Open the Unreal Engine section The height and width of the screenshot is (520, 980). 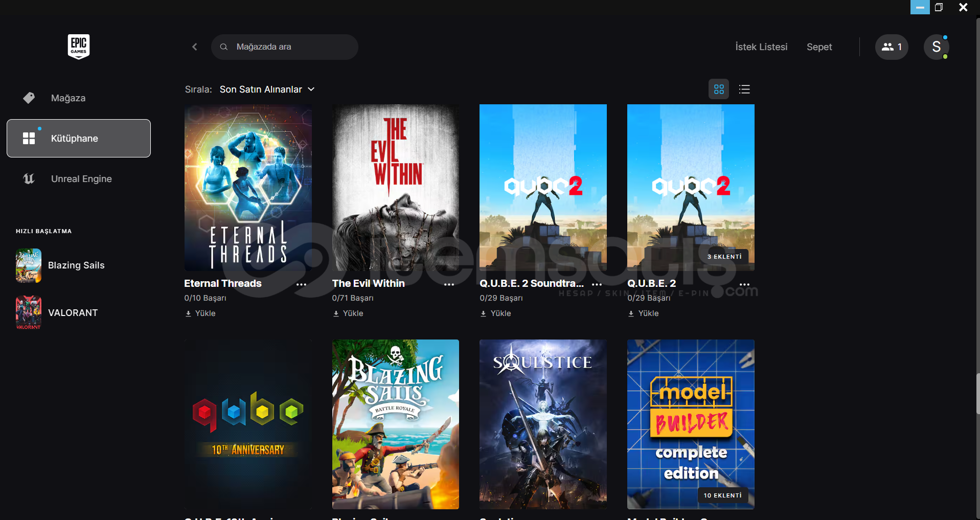click(79, 179)
